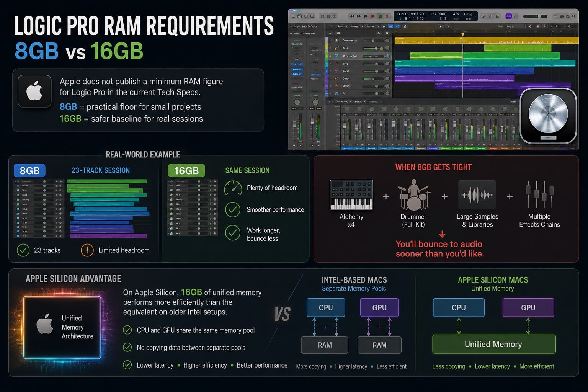Click the Alchemy Pad track pan knob
Viewport: 588px width, 392px height.
coord(387,56)
